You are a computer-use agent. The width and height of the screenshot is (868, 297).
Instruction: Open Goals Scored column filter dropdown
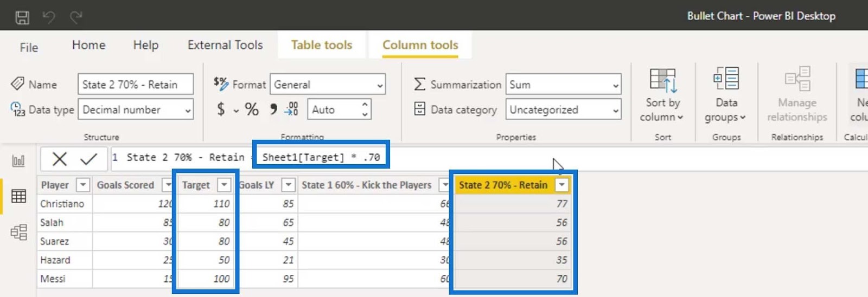click(168, 185)
